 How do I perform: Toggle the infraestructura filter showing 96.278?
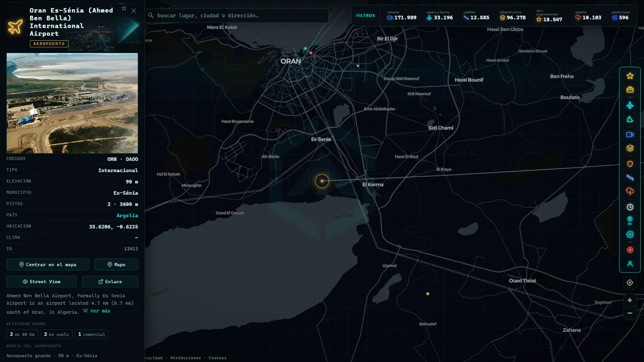[513, 16]
